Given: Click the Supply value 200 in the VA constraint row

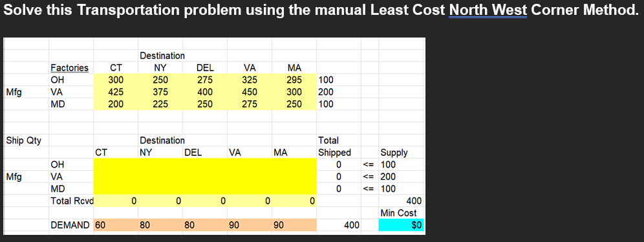Looking at the screenshot, I should pos(388,177).
